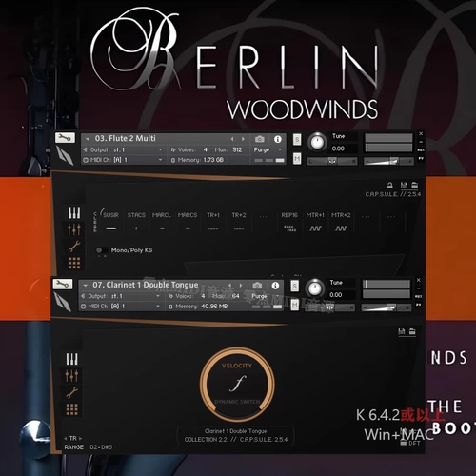Adjust the volume slider on Flute 2 Multi
476x476 pixels.
pos(388,162)
